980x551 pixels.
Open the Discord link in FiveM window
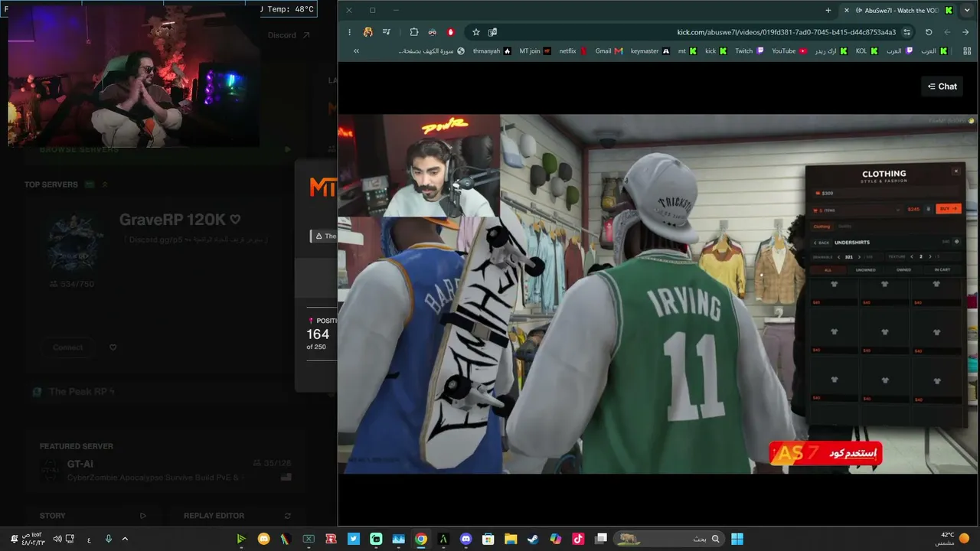pyautogui.click(x=289, y=35)
